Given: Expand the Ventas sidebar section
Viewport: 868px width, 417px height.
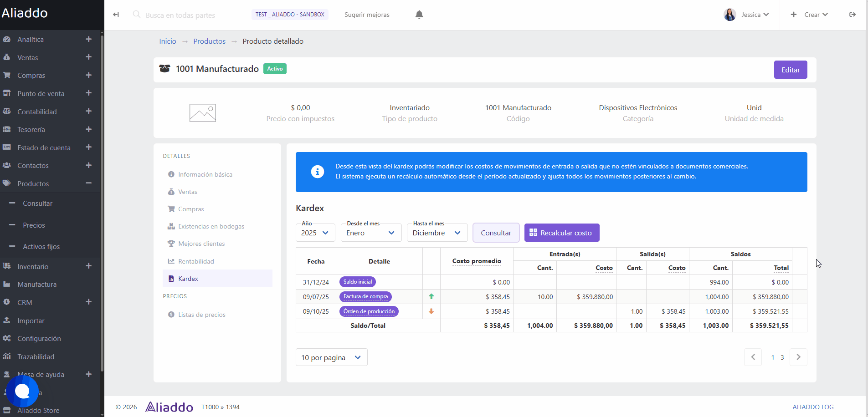Looking at the screenshot, I should (88, 57).
